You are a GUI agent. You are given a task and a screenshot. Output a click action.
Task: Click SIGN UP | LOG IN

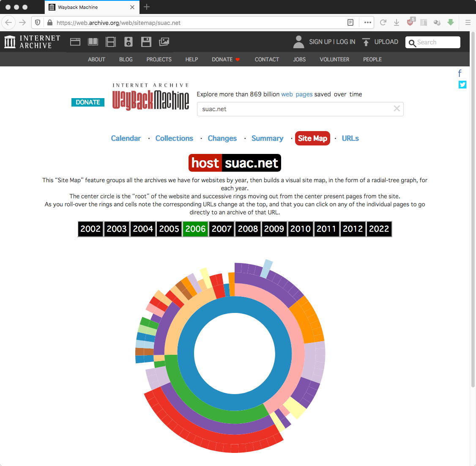pos(332,42)
